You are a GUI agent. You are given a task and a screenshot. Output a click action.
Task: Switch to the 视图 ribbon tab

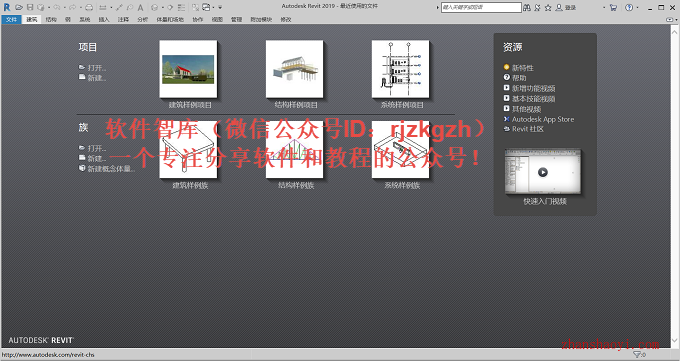(x=217, y=20)
